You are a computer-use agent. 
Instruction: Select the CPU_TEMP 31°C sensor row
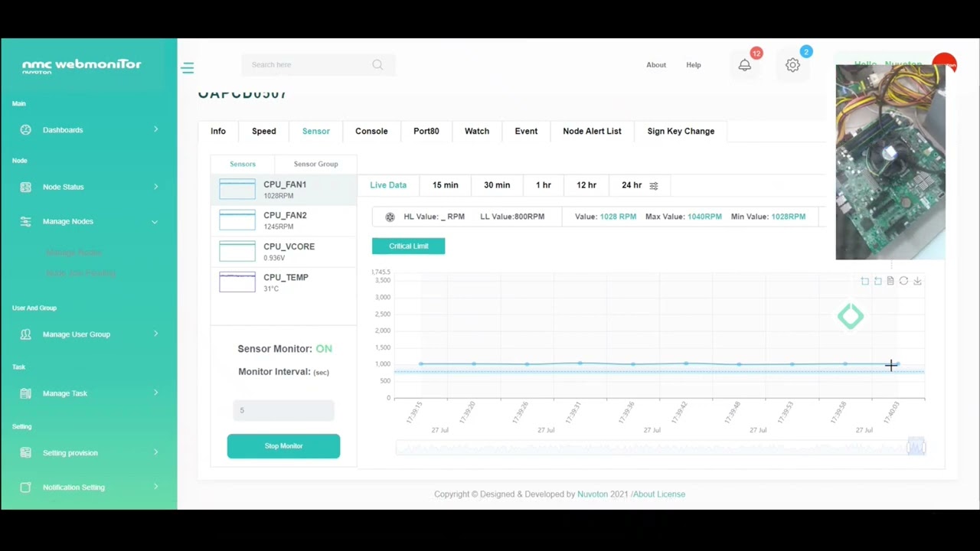284,282
